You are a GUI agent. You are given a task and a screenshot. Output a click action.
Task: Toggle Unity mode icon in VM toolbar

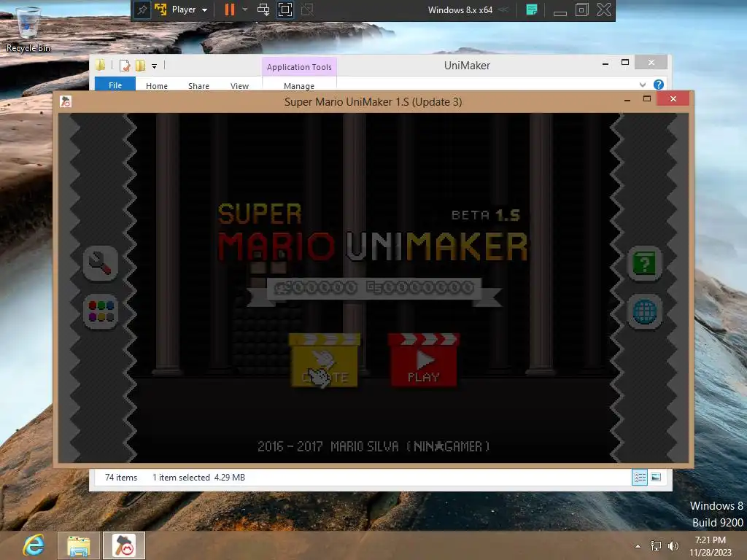pos(307,9)
